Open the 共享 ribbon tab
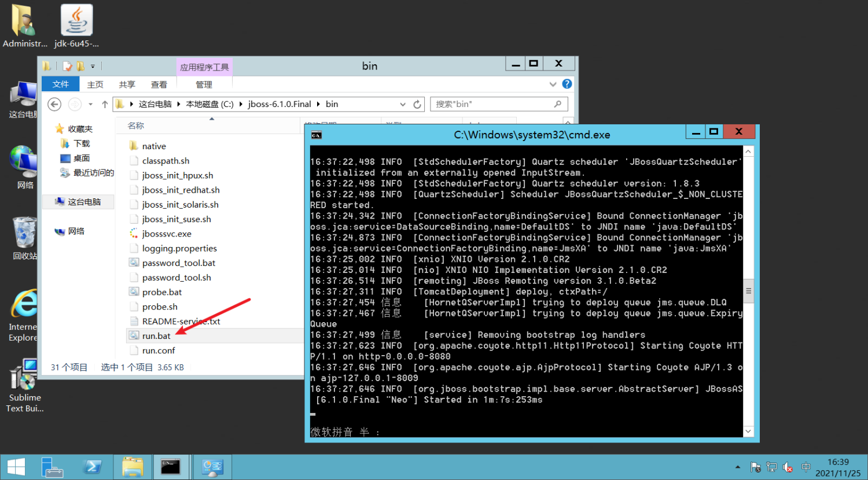The width and height of the screenshot is (868, 480). (127, 84)
